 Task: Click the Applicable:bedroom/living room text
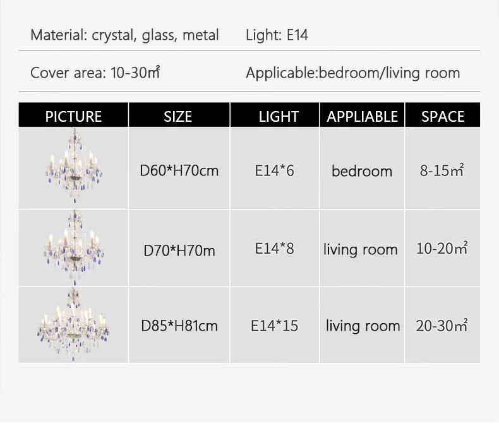pos(353,73)
